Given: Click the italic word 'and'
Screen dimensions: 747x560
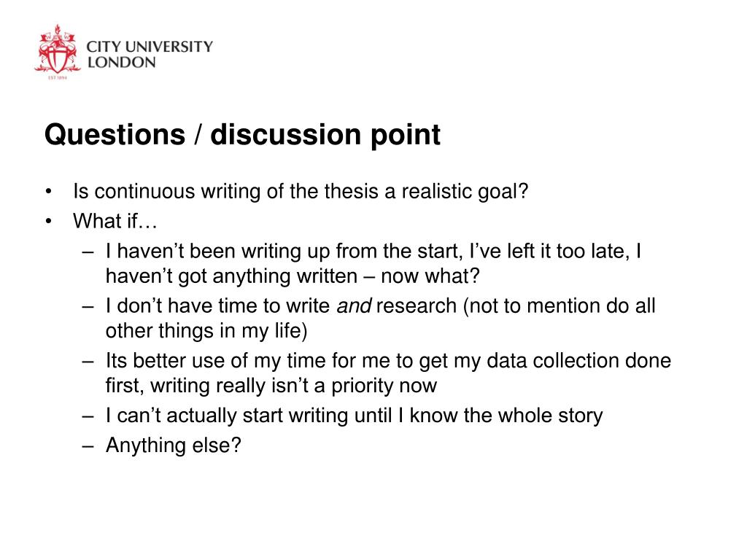Looking at the screenshot, I should click(354, 306).
